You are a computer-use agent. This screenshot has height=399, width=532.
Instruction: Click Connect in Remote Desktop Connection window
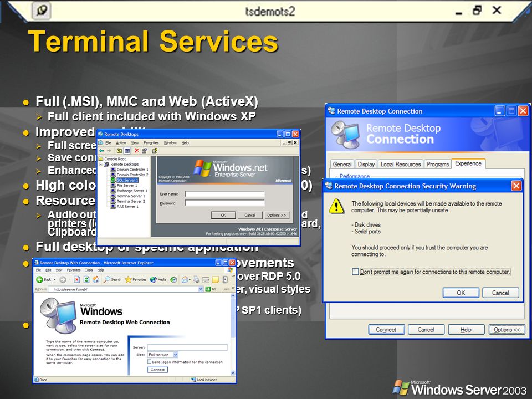pos(386,329)
